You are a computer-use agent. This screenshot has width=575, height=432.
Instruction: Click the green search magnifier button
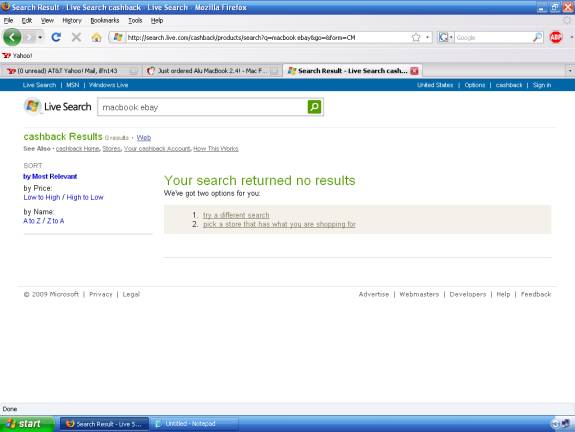pyautogui.click(x=314, y=107)
